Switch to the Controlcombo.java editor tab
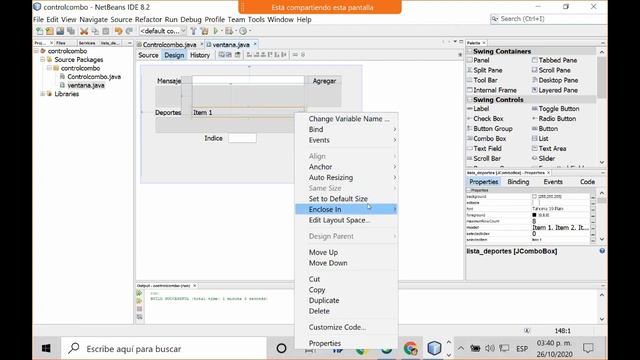Image resolution: width=640 pixels, height=360 pixels. [x=169, y=44]
